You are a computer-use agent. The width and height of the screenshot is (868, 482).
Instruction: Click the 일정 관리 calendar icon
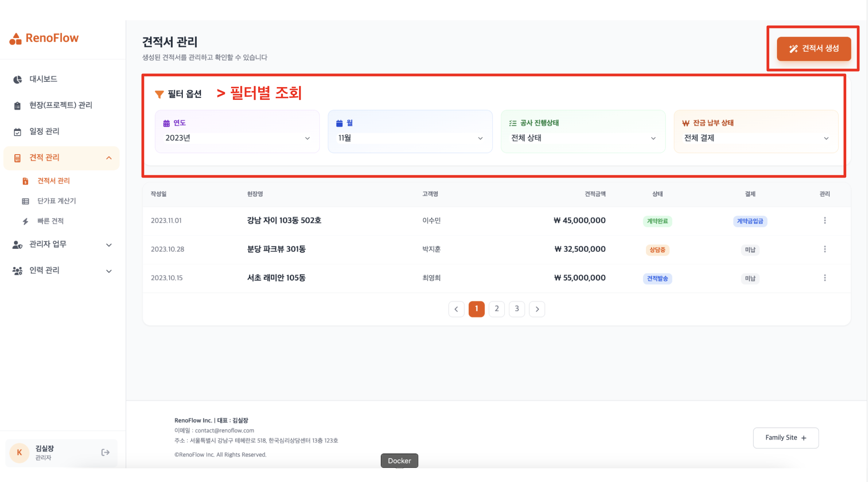[x=17, y=132]
